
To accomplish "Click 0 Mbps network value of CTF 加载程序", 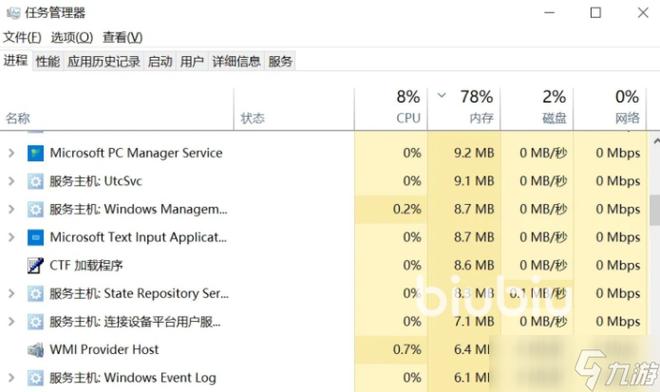I will pos(618,266).
